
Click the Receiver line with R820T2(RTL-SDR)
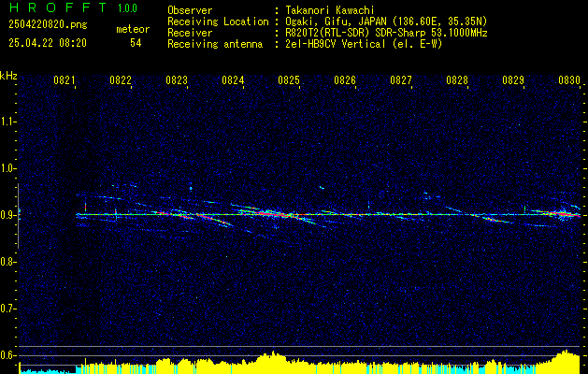(327, 33)
